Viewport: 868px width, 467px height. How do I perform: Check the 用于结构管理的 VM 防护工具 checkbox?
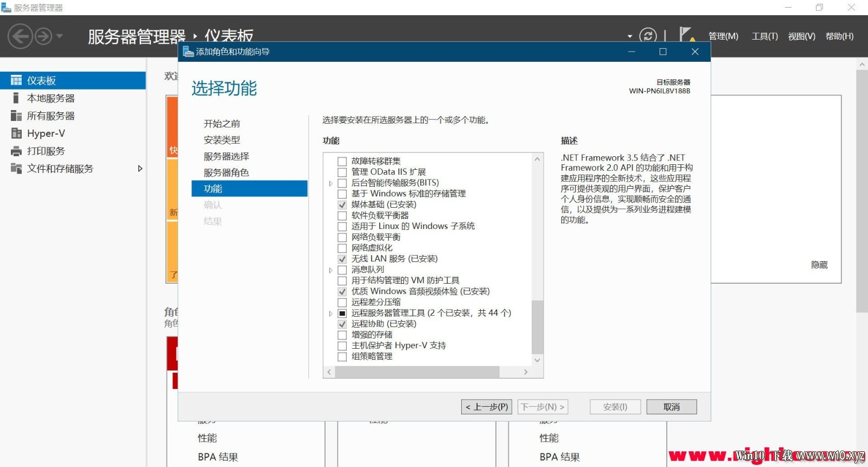[342, 281]
